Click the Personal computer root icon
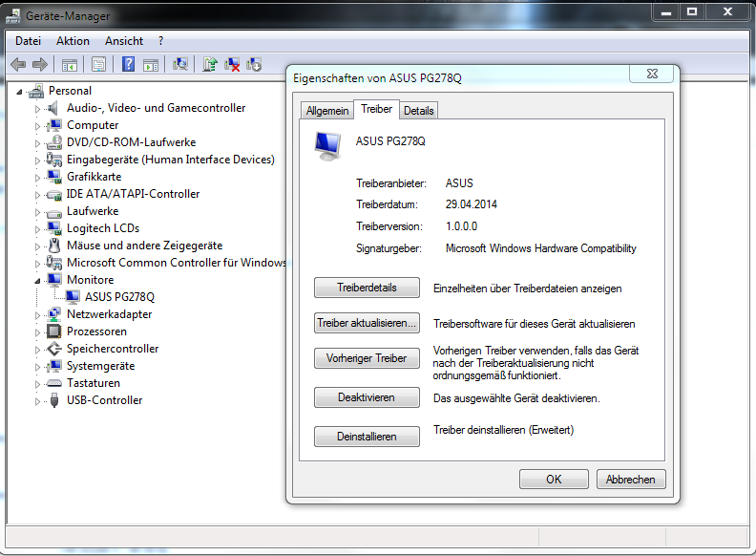 [x=36, y=91]
